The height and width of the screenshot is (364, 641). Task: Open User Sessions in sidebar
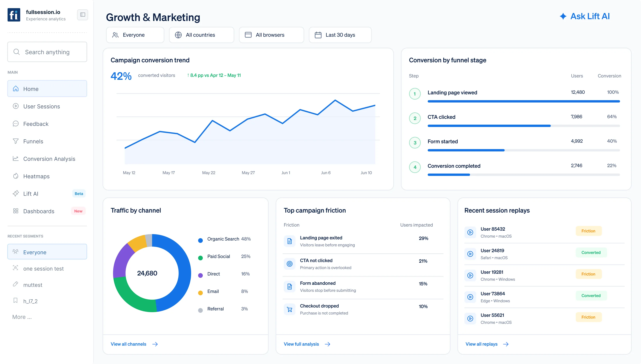pos(47,106)
